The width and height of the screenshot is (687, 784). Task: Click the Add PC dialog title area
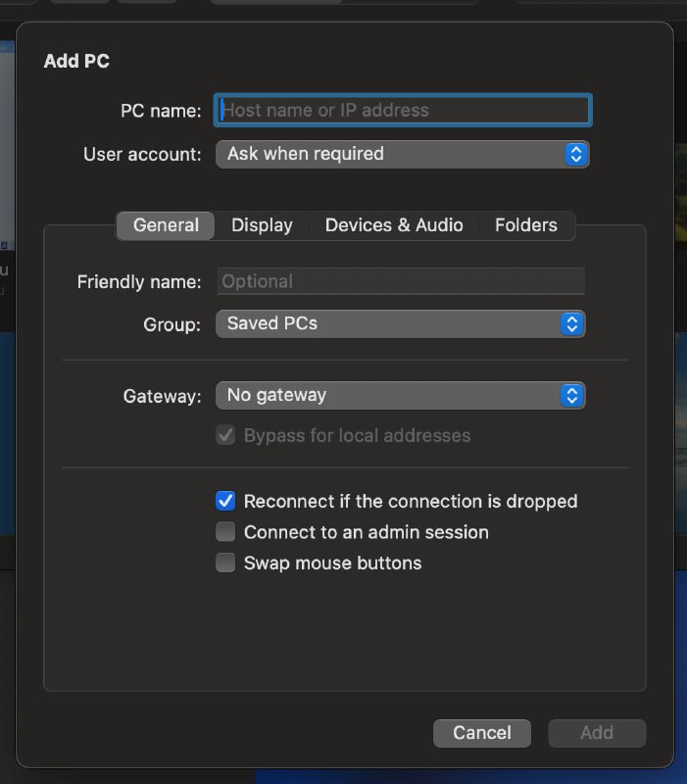[76, 61]
